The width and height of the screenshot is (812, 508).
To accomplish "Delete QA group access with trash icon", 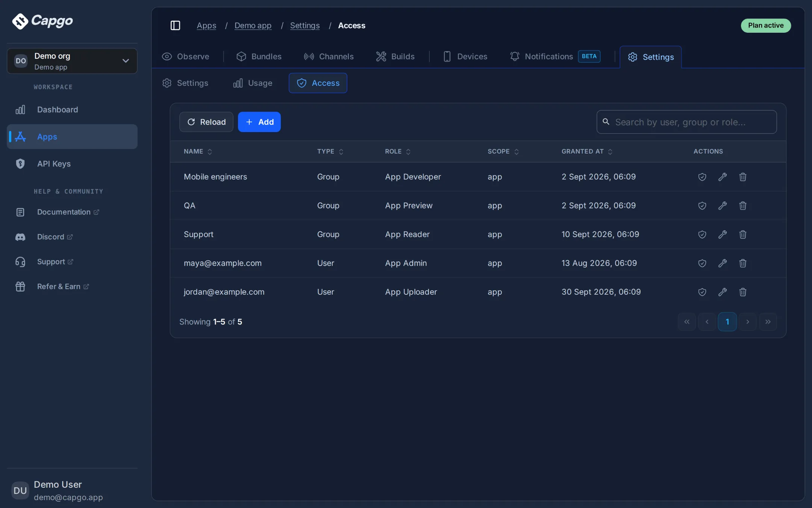I will [x=742, y=205].
